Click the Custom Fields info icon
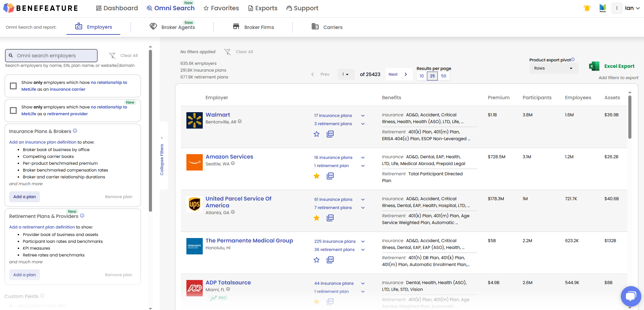The width and height of the screenshot is (644, 310). 42,296
